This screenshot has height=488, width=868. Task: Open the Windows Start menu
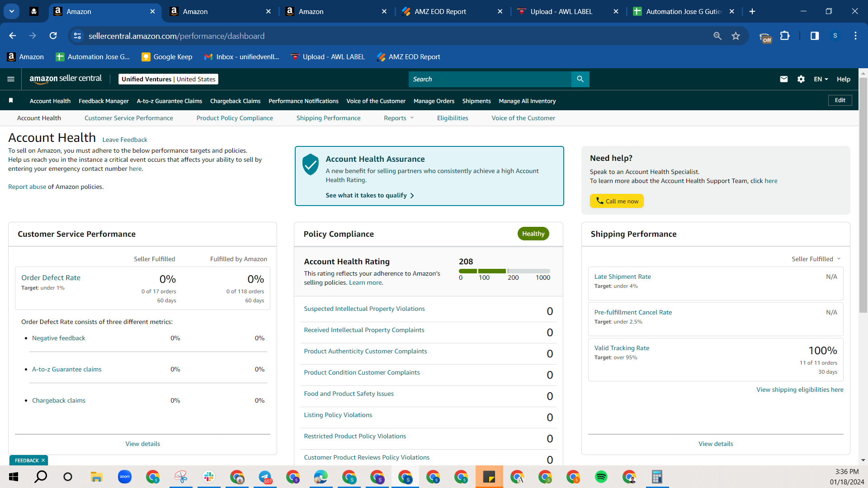14,477
